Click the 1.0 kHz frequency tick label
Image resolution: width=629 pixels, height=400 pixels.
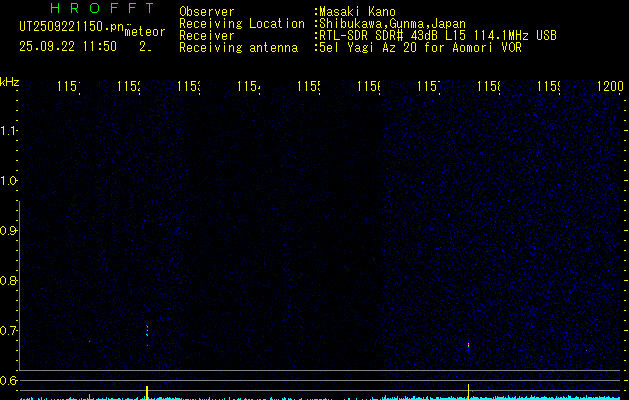click(8, 181)
